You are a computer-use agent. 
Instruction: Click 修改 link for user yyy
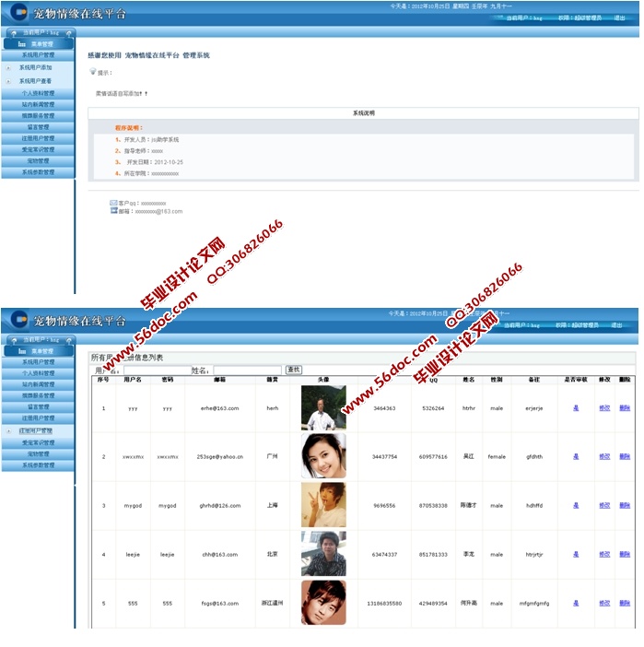(x=604, y=407)
